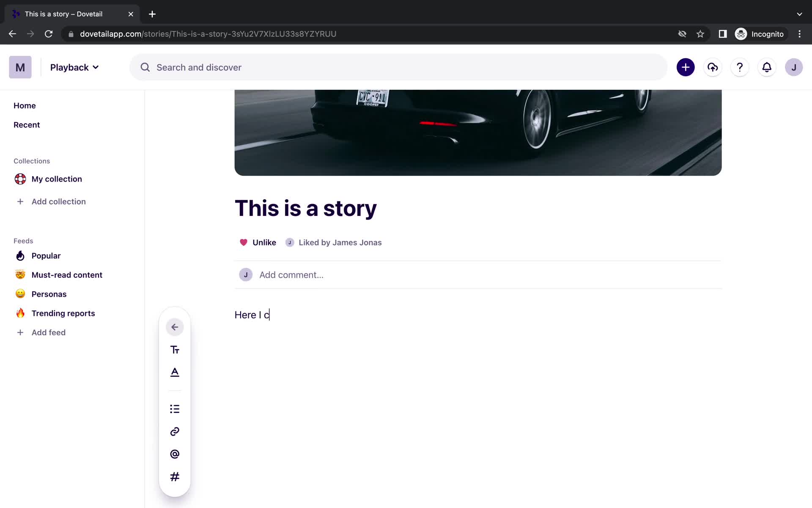Click the bulleted list icon in toolbar

click(x=174, y=409)
